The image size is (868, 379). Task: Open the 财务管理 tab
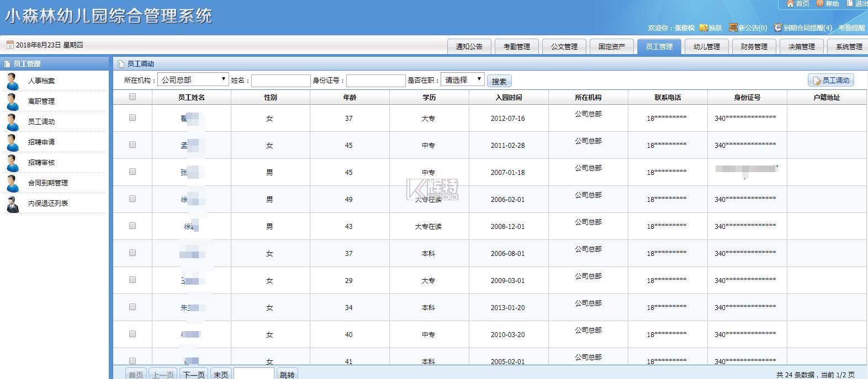754,47
